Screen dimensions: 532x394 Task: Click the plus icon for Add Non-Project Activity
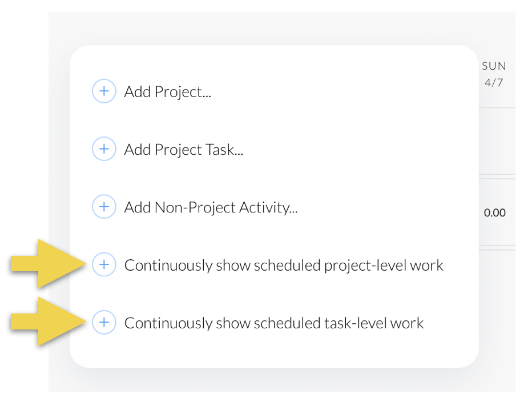click(x=104, y=207)
